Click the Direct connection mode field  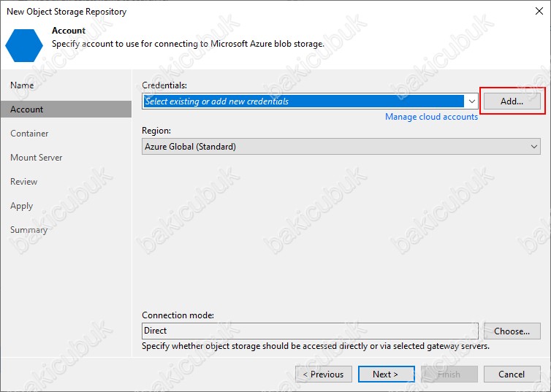pos(310,331)
